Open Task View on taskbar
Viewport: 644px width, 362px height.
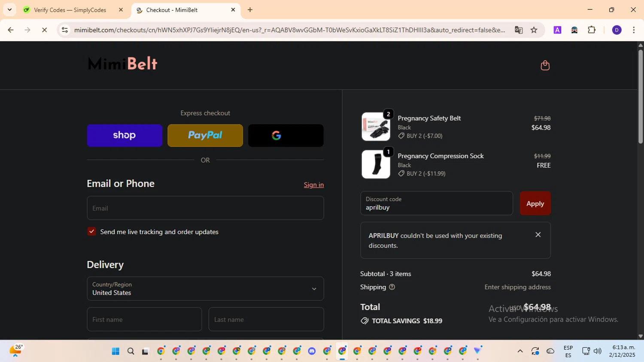[x=146, y=351]
